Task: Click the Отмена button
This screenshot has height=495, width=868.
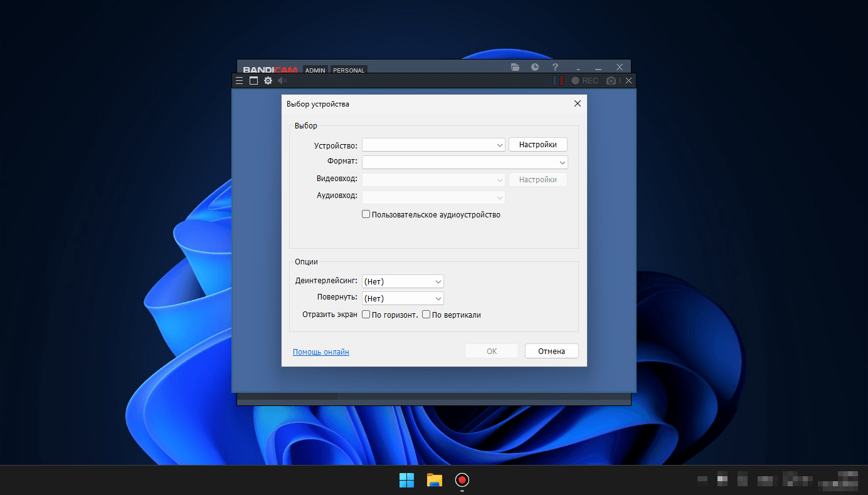Action: point(552,351)
